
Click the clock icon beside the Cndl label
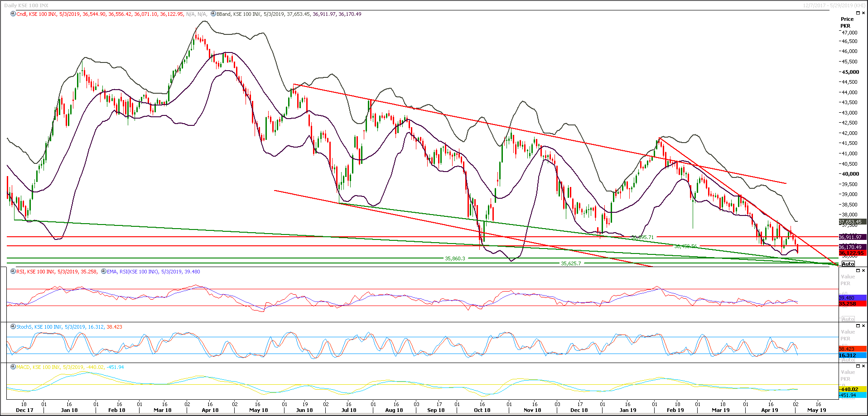click(13, 14)
